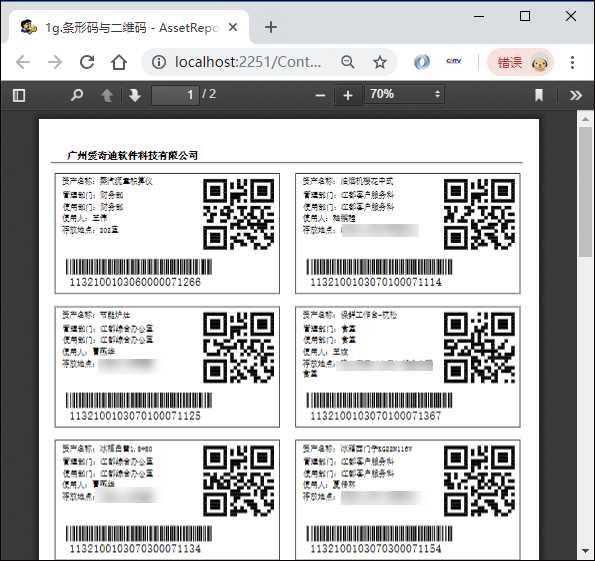The width and height of the screenshot is (595, 561).
Task: Click barcode number 113210010306000071266
Action: [x=135, y=282]
